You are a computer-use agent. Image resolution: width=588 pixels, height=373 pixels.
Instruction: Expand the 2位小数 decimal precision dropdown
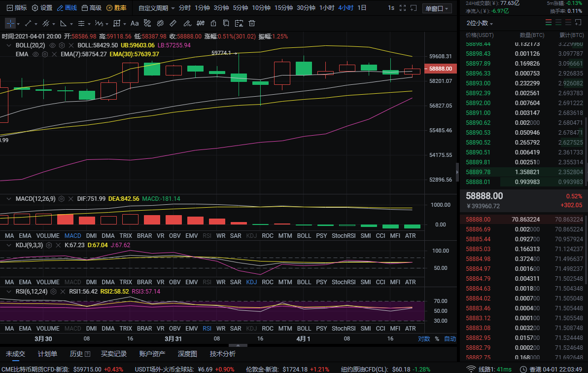click(479, 23)
